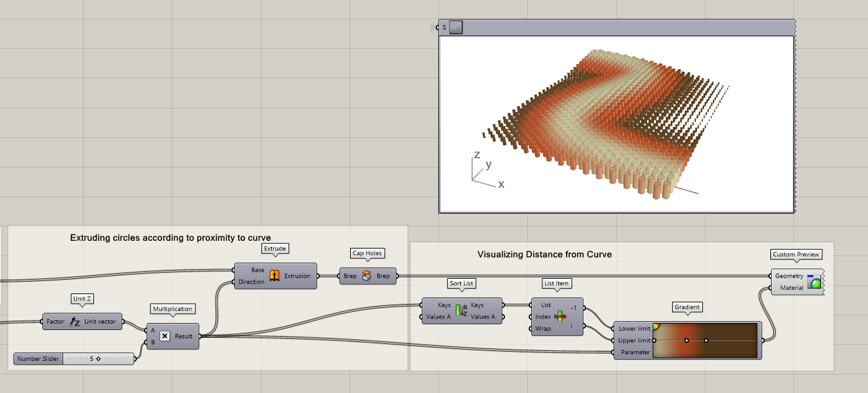This screenshot has height=393, width=868.
Task: Click the Values A input of Sort List
Action: [x=439, y=317]
